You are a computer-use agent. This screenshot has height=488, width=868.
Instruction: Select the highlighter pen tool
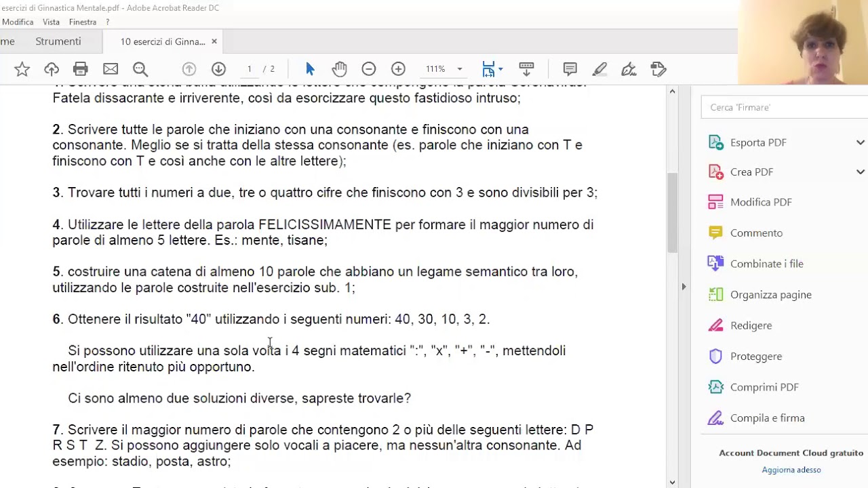click(x=599, y=69)
